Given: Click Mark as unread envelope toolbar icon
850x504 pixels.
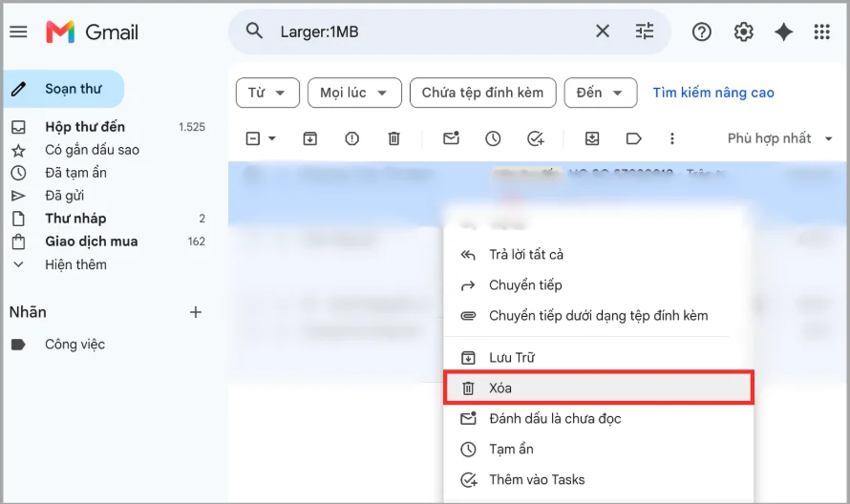Looking at the screenshot, I should (x=451, y=138).
